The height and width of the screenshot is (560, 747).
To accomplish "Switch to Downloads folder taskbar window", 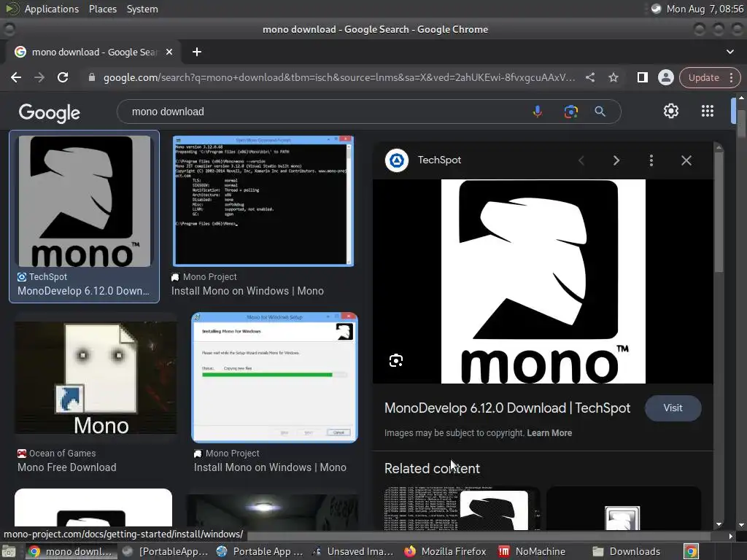I will (627, 551).
